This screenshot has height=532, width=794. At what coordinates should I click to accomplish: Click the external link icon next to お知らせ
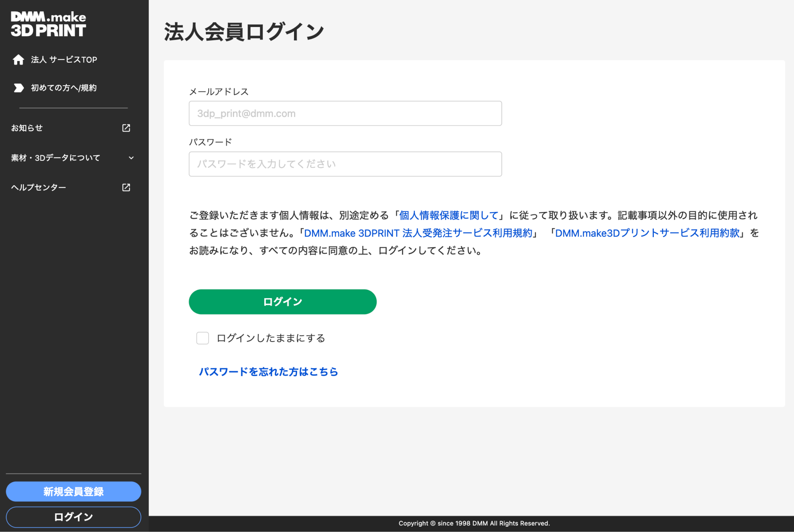point(126,128)
